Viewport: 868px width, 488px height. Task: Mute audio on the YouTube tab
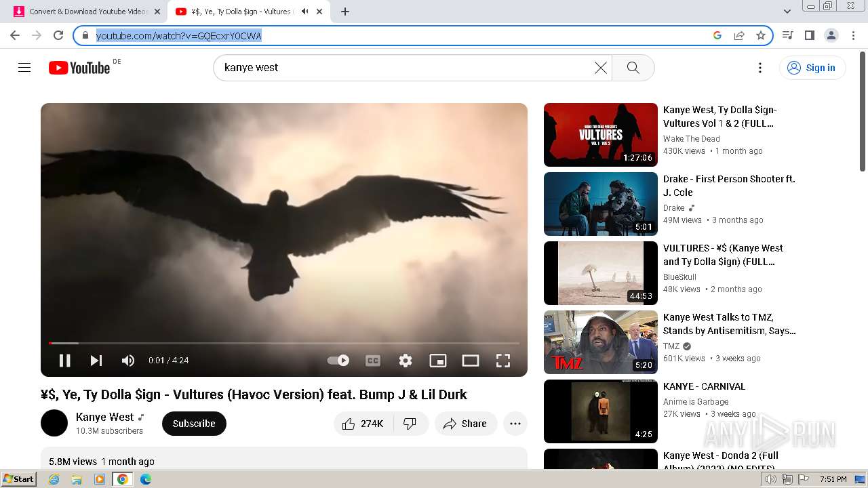point(304,12)
